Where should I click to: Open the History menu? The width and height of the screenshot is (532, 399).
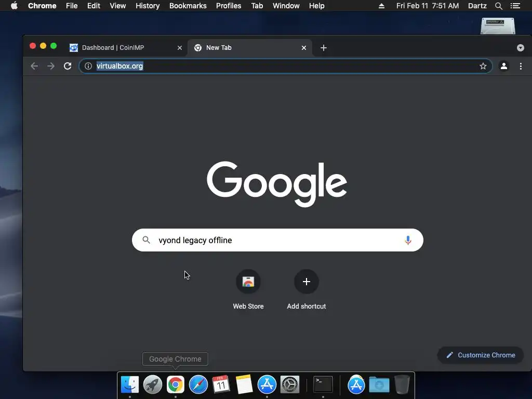click(x=148, y=6)
